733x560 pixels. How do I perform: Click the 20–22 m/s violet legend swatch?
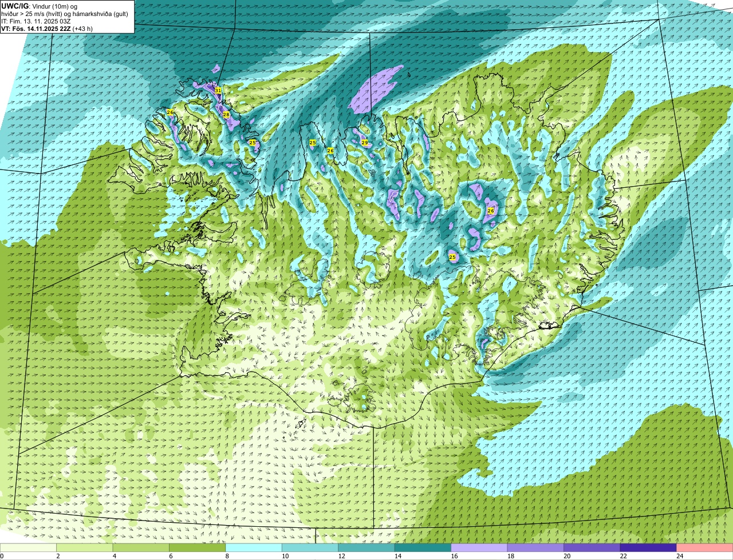pos(592,548)
